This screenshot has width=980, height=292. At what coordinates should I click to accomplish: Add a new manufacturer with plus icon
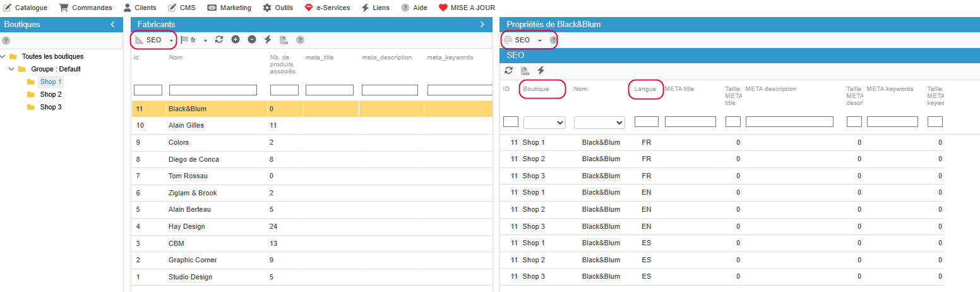click(x=236, y=40)
